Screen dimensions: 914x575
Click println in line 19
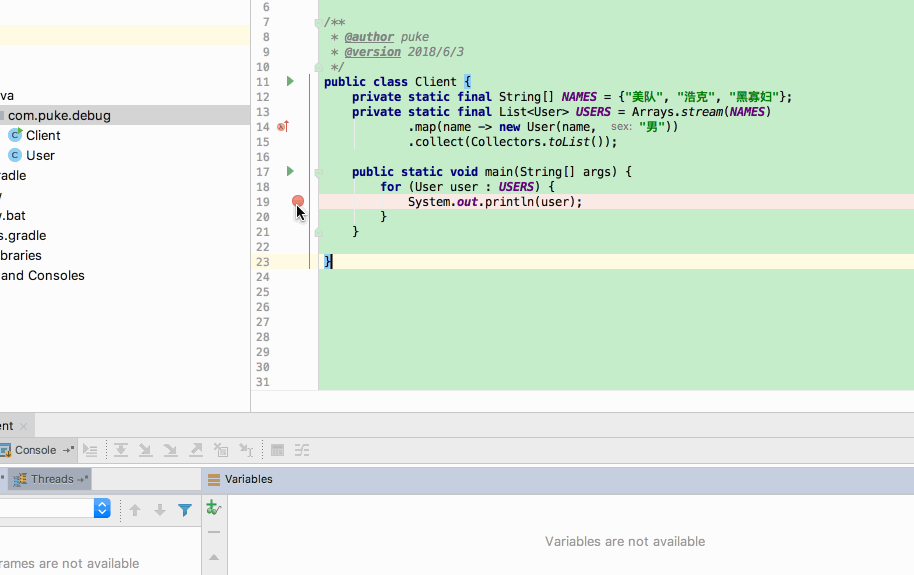(509, 202)
